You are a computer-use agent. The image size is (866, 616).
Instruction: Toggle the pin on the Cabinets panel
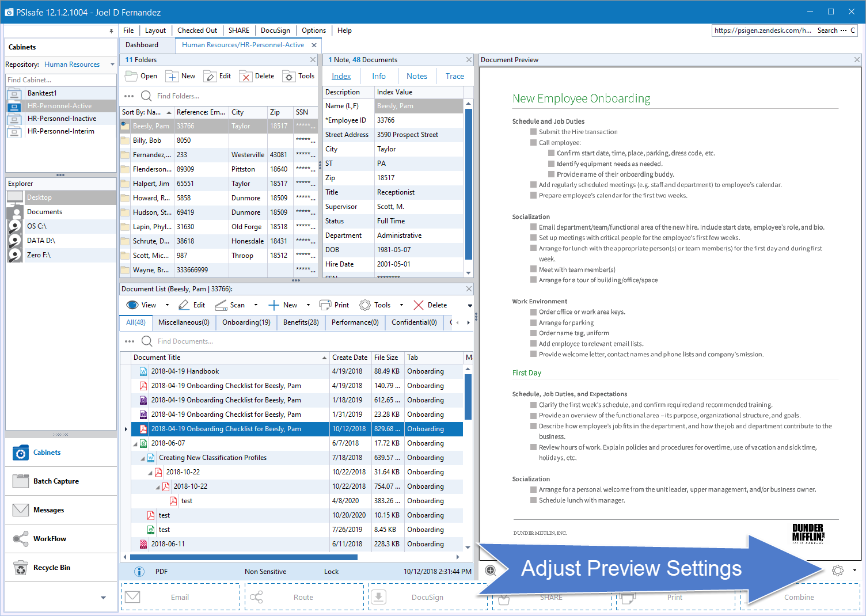click(x=111, y=31)
